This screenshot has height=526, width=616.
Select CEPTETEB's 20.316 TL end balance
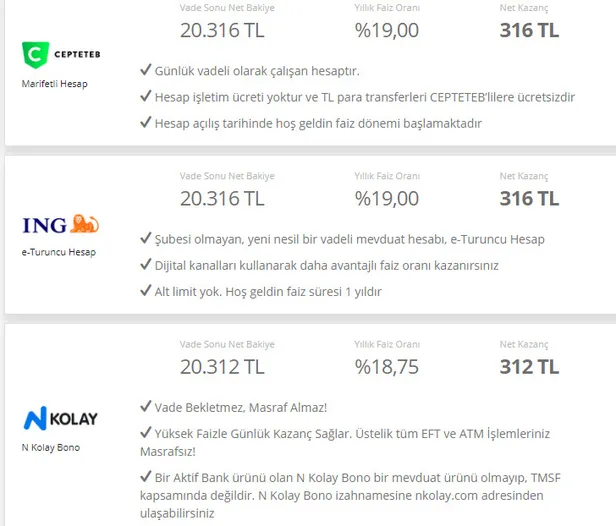point(222,30)
